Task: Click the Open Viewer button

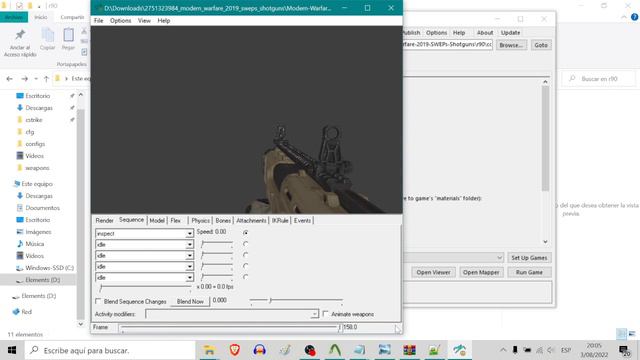Action: tap(433, 272)
